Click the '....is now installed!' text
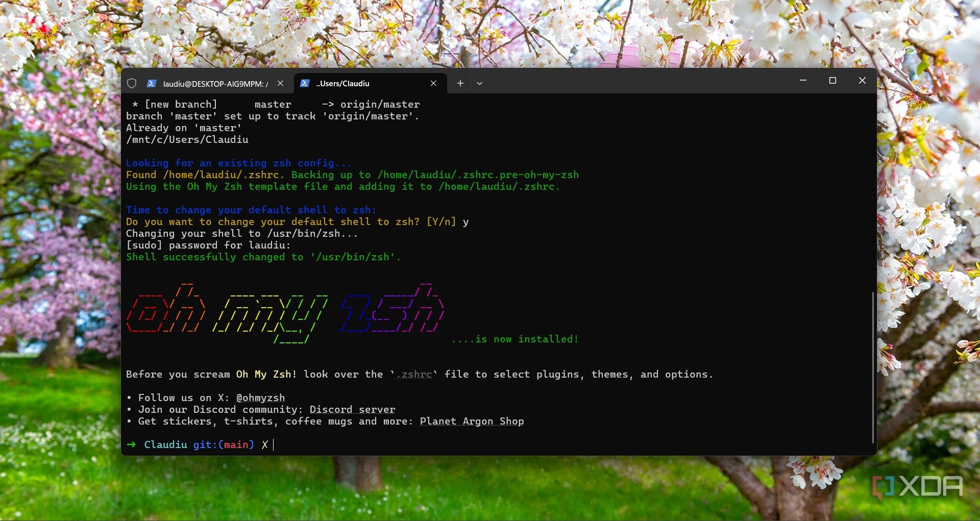The width and height of the screenshot is (980, 521). pyautogui.click(x=514, y=339)
